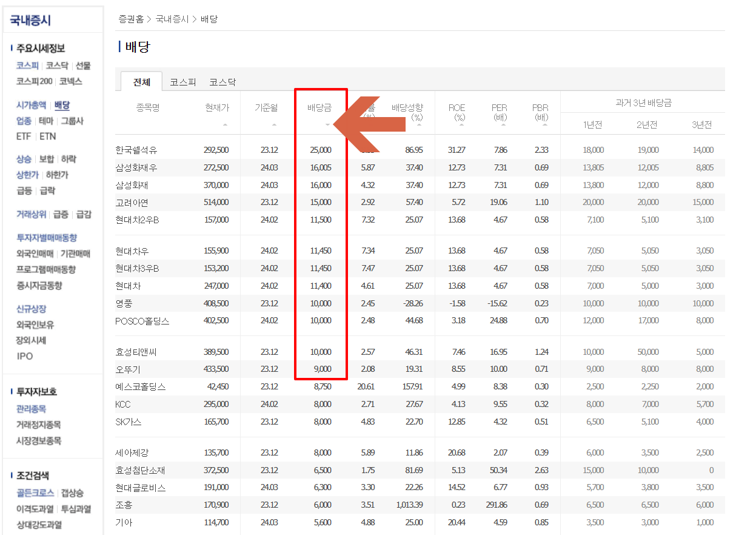756x535 pixels.
Task: Open 투자자별매매동향 sidebar link
Action: tap(47, 238)
